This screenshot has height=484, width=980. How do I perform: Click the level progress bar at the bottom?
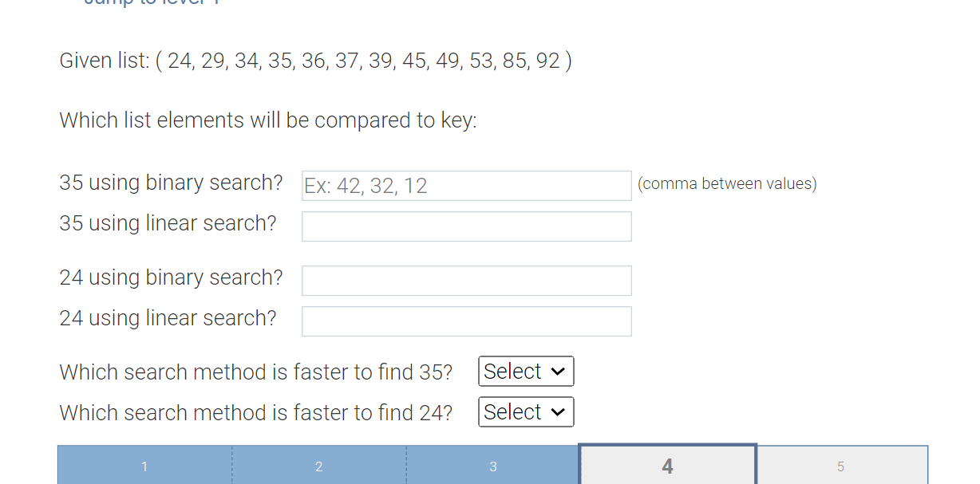492,466
